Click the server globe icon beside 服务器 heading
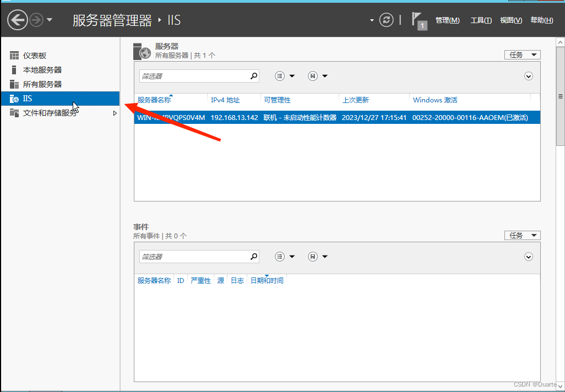565x392 pixels. click(x=142, y=51)
